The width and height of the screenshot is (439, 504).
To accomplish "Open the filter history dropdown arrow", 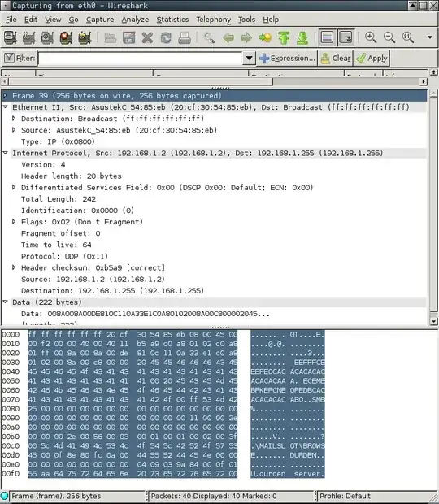I will click(249, 59).
